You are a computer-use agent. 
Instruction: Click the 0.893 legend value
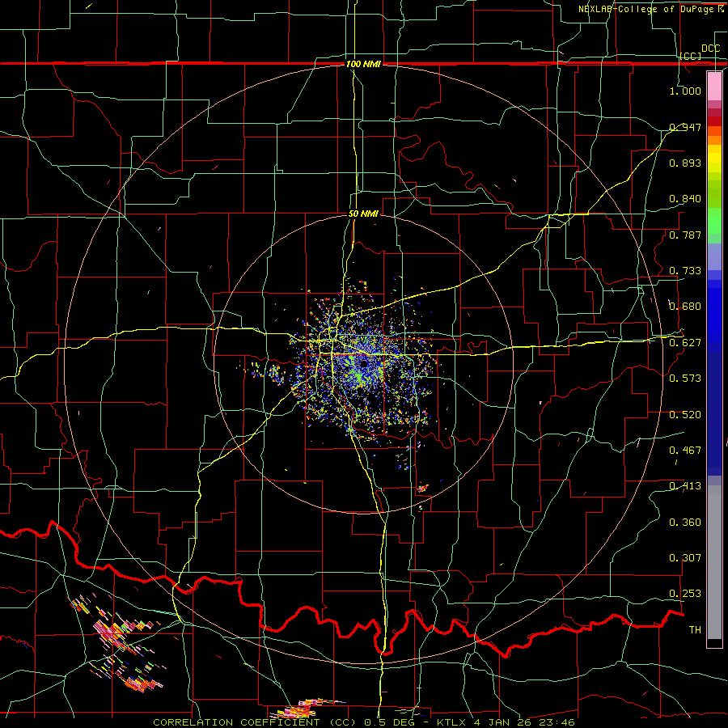pos(685,163)
